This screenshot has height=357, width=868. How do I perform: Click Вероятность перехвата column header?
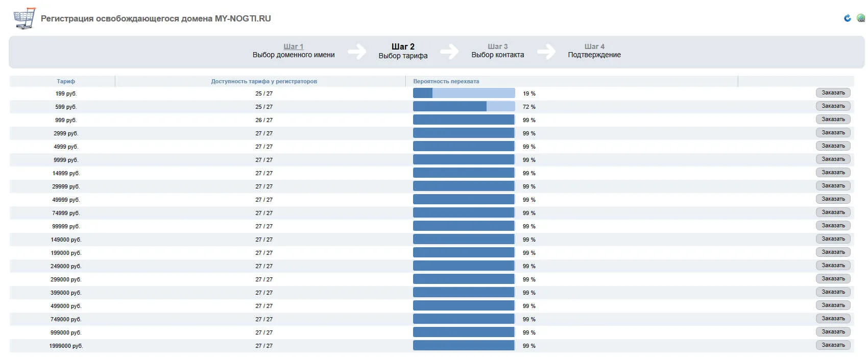446,81
